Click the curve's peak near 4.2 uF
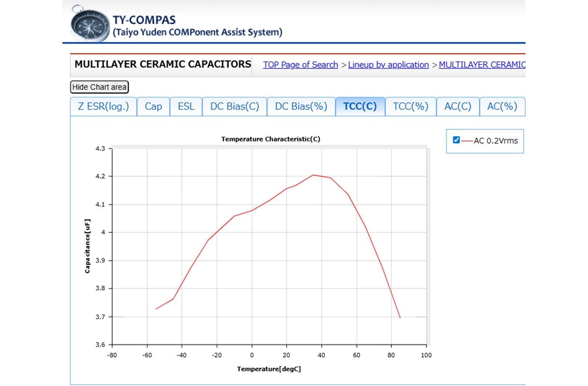Screen dimensions: 588x386 [x=313, y=175]
